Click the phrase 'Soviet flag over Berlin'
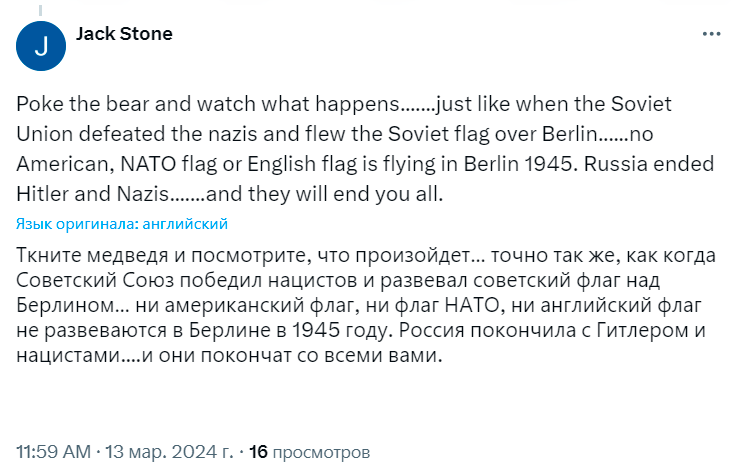The width and height of the screenshot is (741, 473). (493, 134)
